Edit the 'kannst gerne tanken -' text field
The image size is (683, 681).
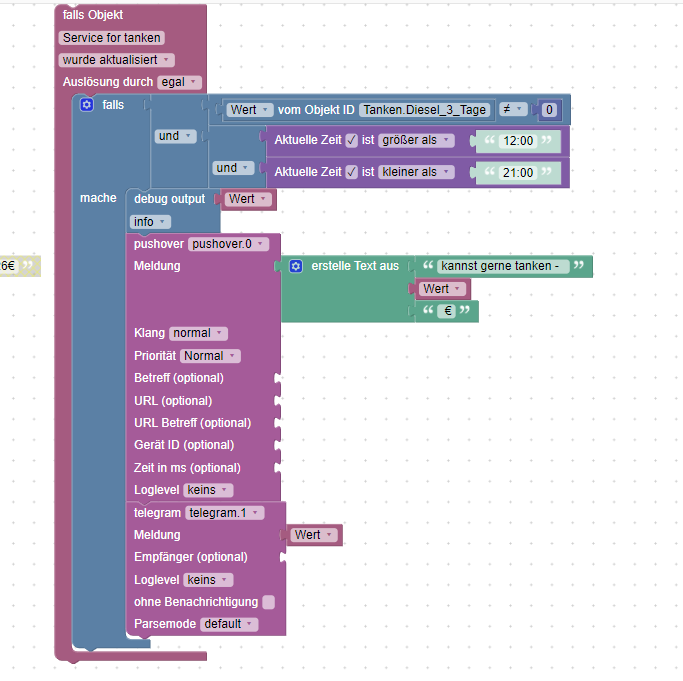tap(503, 266)
